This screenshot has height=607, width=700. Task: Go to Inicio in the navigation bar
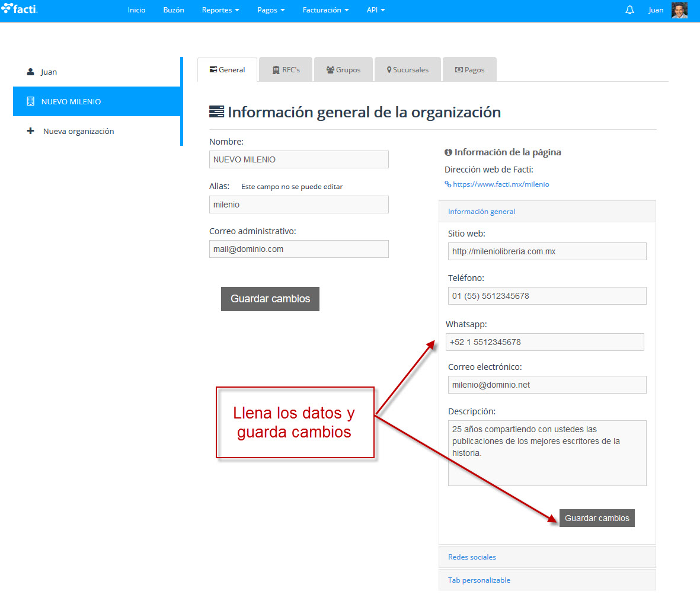point(136,10)
